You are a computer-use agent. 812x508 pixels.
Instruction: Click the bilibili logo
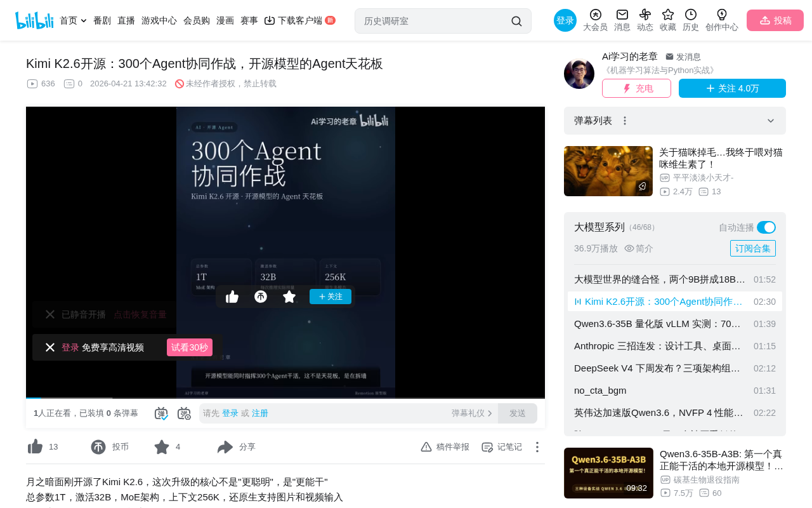tap(34, 20)
